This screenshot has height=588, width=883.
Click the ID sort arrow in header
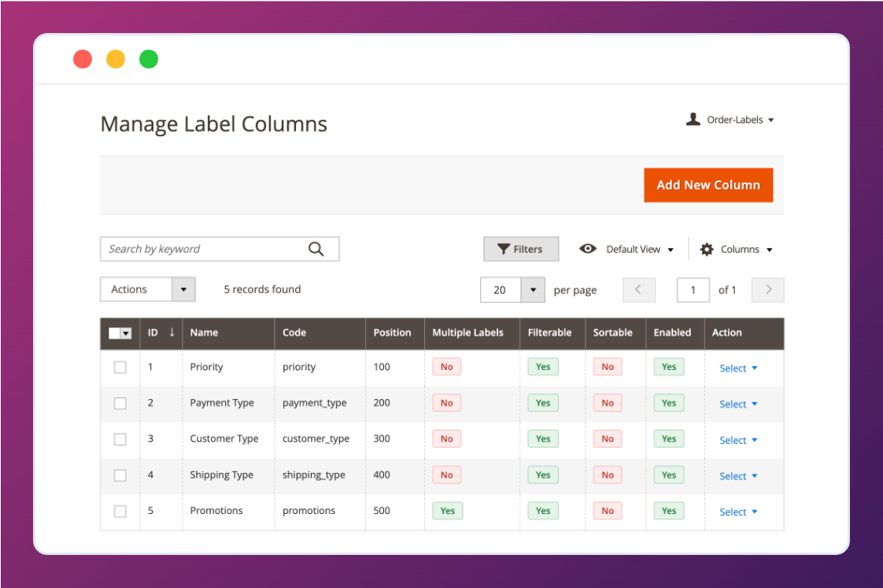point(172,332)
